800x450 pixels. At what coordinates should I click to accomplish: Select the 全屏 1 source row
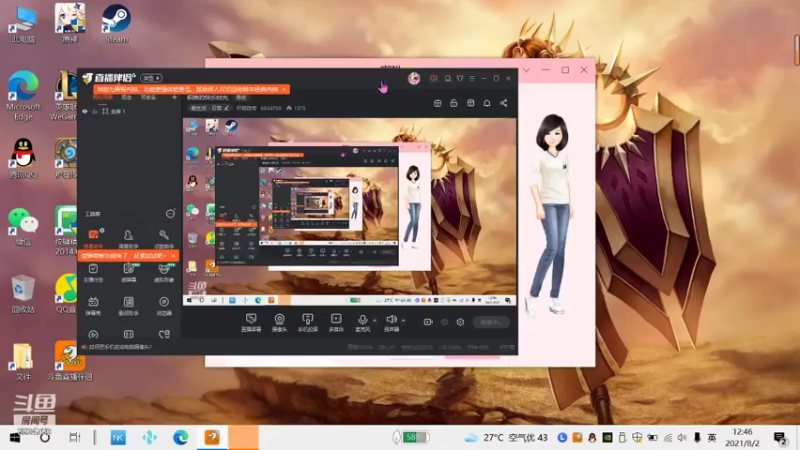pos(130,111)
